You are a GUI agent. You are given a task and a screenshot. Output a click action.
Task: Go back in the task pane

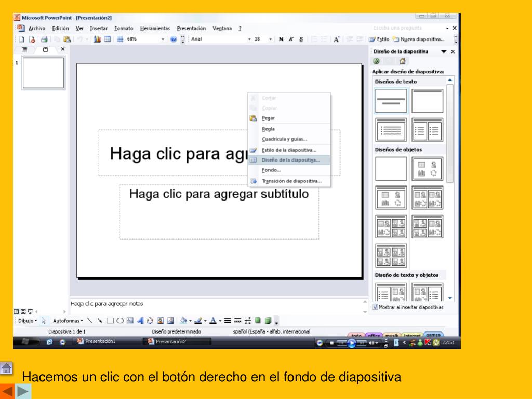click(376, 61)
